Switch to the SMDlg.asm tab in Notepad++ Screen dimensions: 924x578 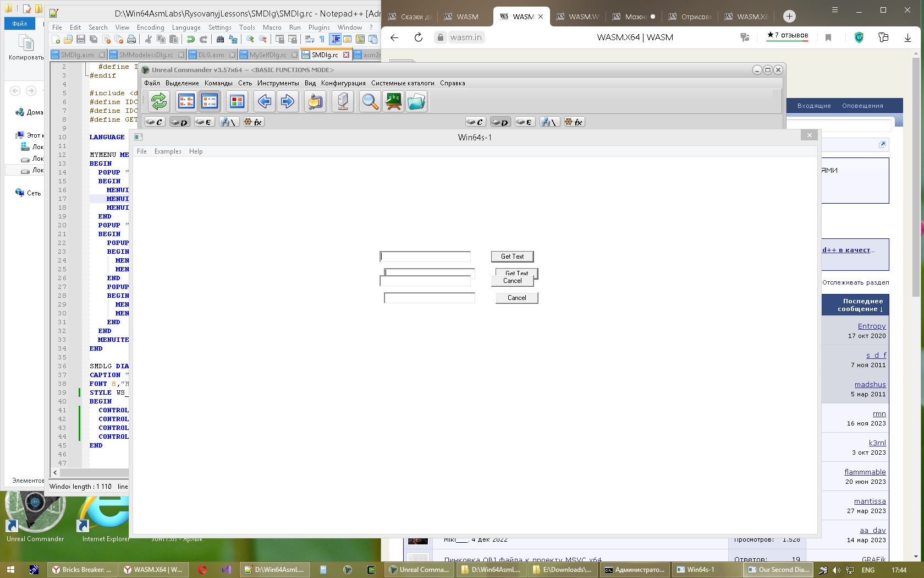(77, 55)
